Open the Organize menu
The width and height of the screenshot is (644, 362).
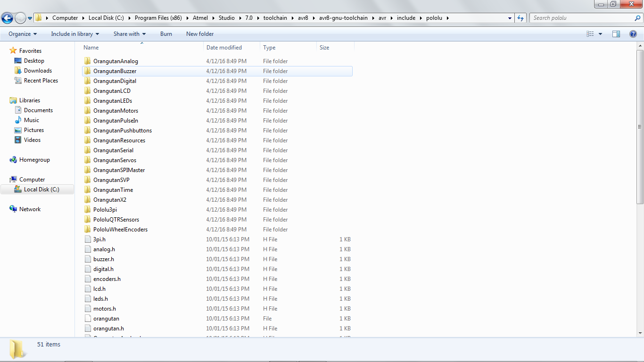click(x=23, y=34)
